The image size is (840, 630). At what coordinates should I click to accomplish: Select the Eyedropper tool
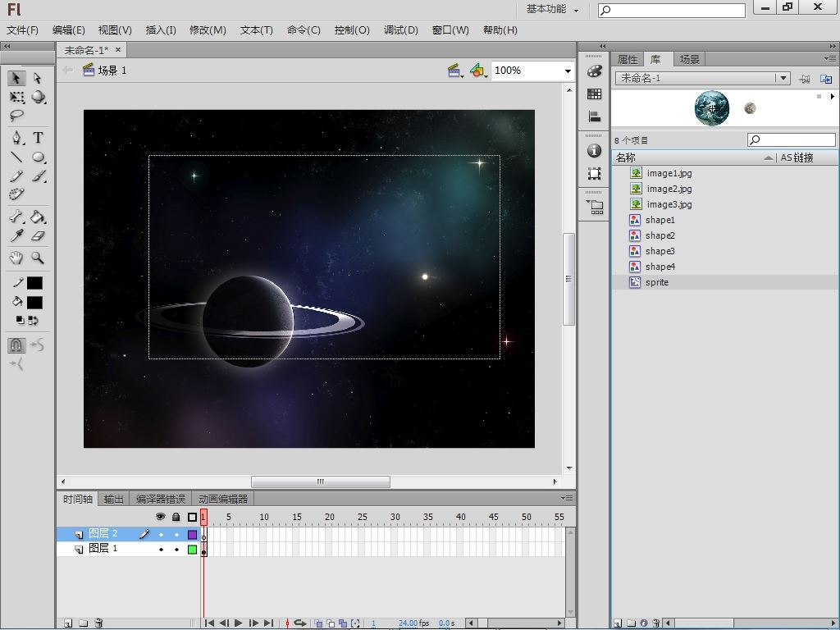coord(16,235)
